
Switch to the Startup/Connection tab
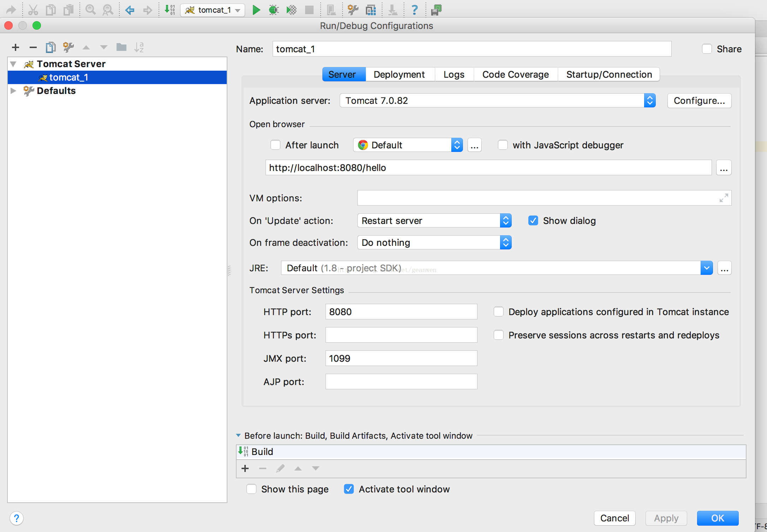(609, 74)
